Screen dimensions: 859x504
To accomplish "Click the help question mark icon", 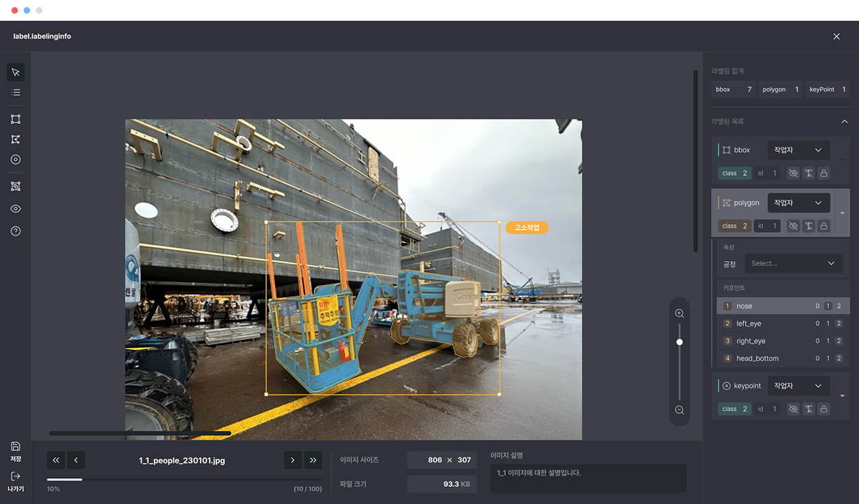I will 16,231.
